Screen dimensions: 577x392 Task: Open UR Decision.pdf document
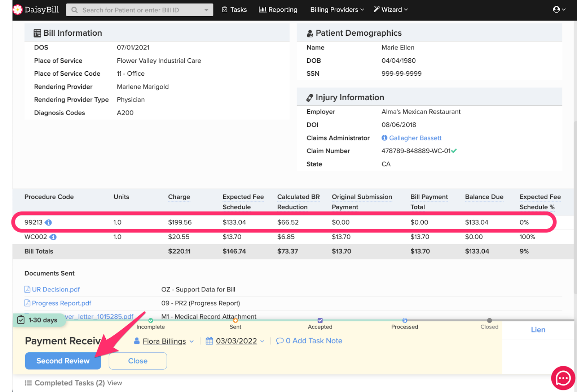[x=56, y=290]
